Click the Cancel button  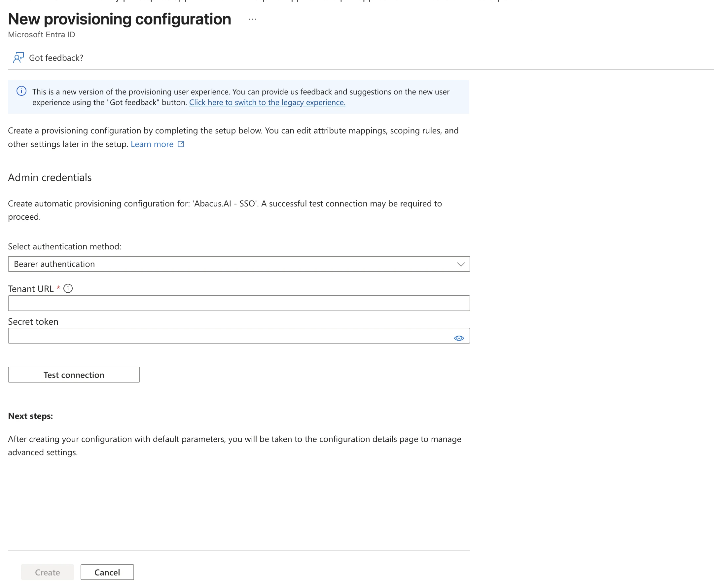click(x=107, y=572)
